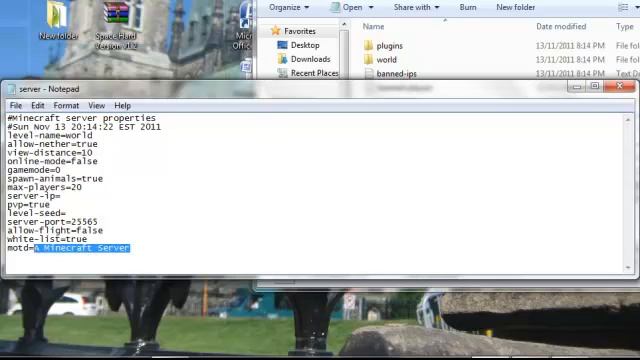This screenshot has height=360, width=640.
Task: Select the banned-ips file icon in Explorer
Action: click(x=369, y=73)
